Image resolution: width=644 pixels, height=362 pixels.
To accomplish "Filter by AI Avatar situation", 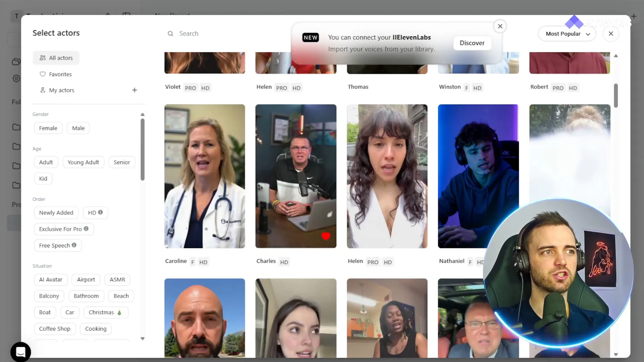I will tap(51, 280).
